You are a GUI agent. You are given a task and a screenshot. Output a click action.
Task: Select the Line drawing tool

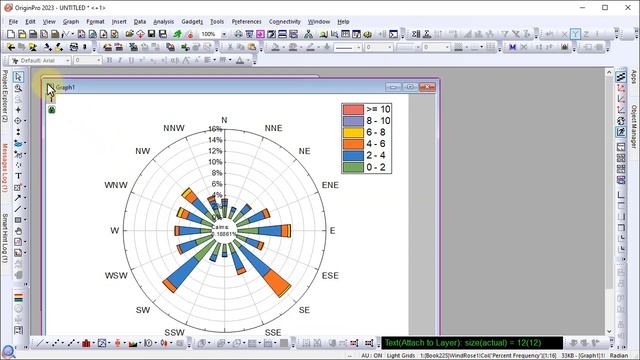point(18,209)
